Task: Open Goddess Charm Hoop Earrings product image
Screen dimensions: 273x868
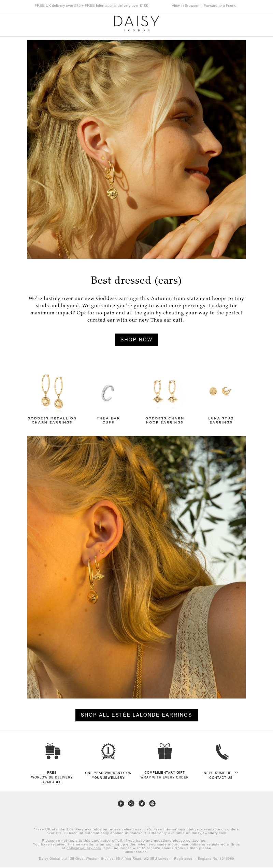Action: [x=165, y=391]
